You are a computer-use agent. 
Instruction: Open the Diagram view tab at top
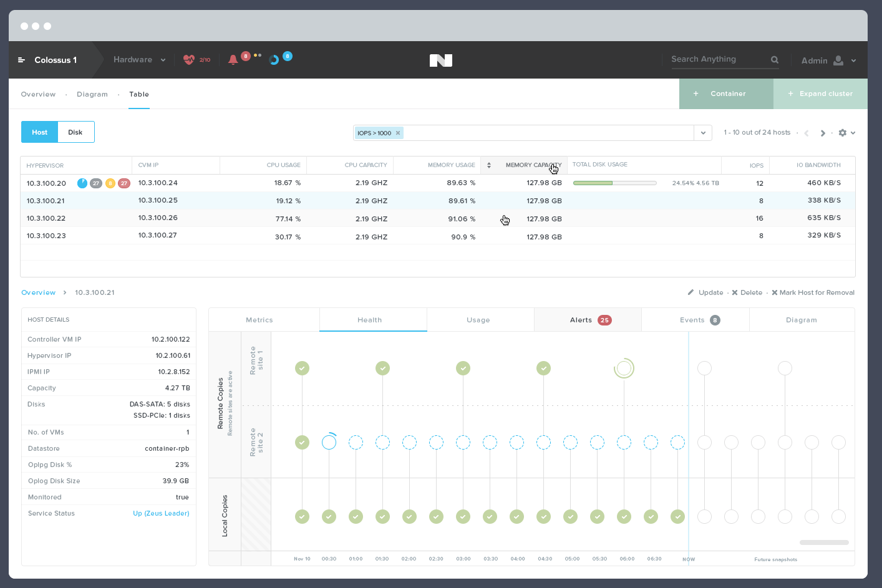tap(92, 94)
